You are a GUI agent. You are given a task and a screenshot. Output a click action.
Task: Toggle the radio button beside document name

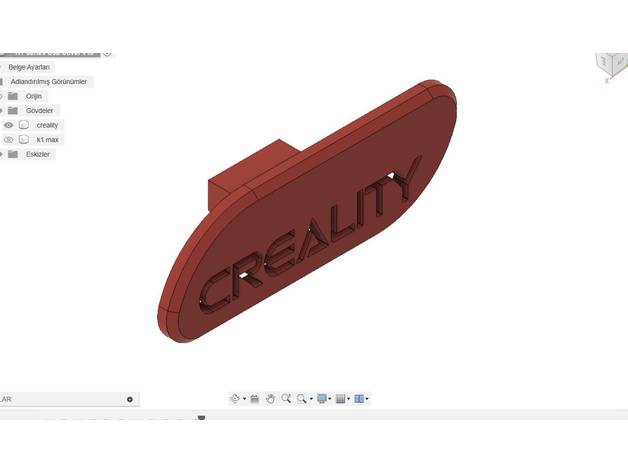tap(107, 53)
